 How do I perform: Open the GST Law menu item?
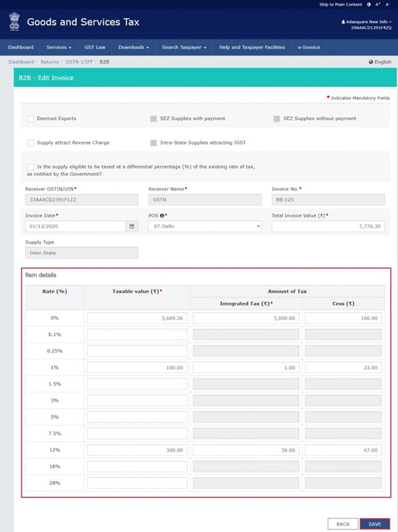(x=94, y=47)
